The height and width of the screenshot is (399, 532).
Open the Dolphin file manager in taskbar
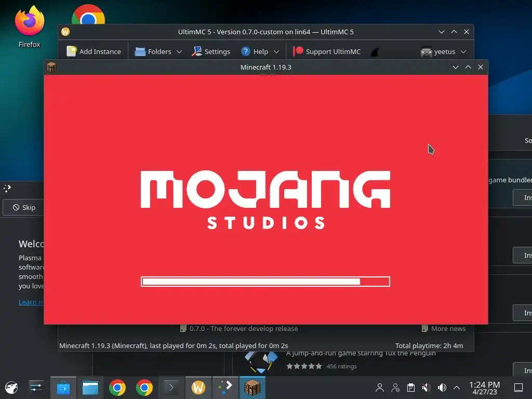(90, 388)
